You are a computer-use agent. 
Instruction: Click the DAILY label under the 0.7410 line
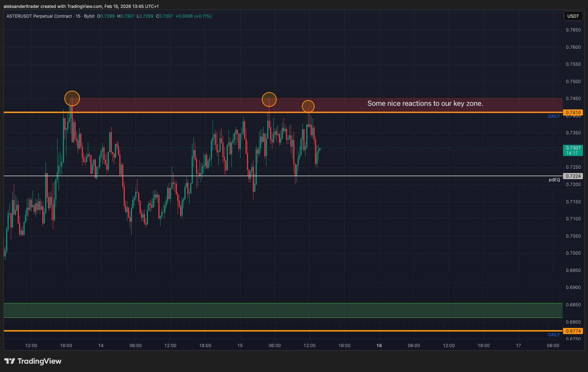point(554,116)
